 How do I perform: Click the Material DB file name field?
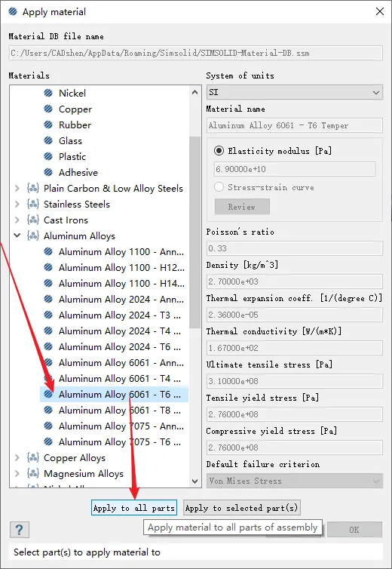[196, 53]
